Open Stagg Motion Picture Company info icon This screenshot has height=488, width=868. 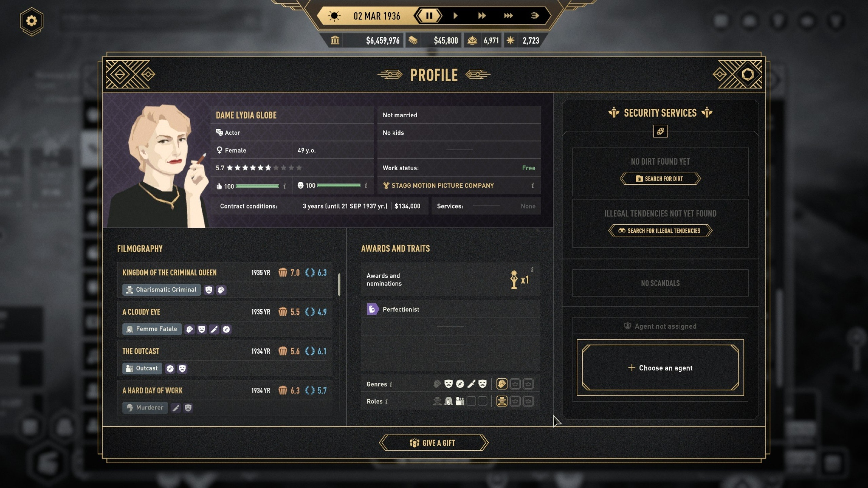tap(533, 186)
